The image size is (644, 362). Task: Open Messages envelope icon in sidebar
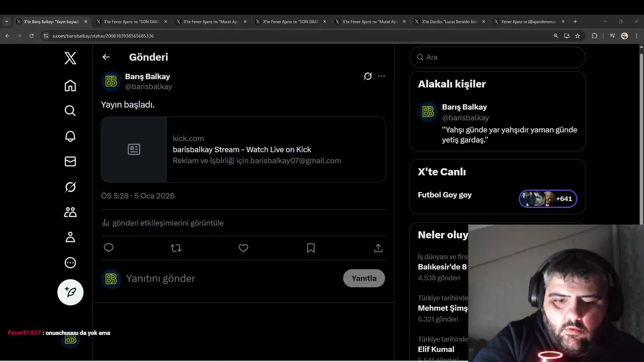pyautogui.click(x=70, y=161)
